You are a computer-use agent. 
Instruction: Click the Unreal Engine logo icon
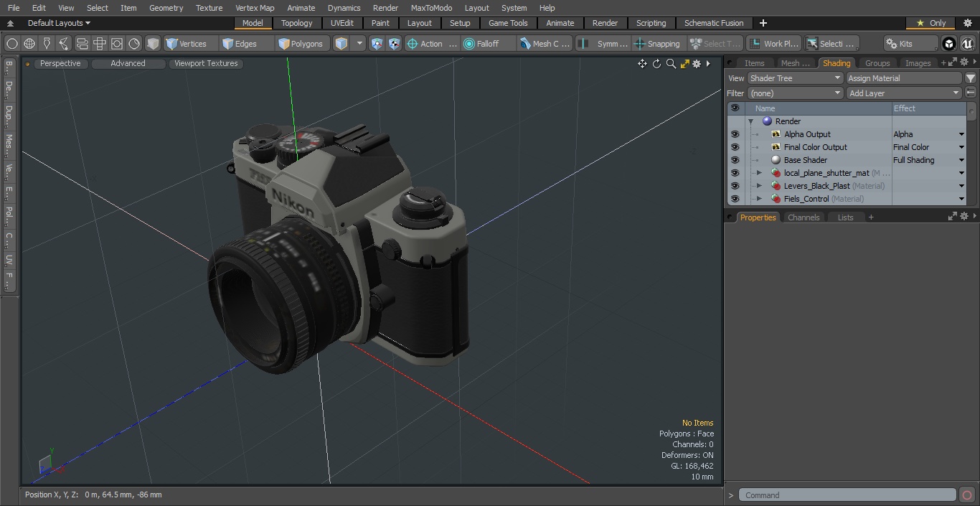pyautogui.click(x=968, y=44)
